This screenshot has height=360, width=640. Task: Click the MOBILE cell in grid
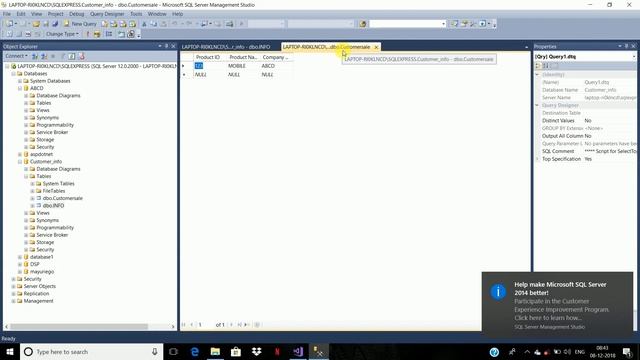tap(243, 66)
